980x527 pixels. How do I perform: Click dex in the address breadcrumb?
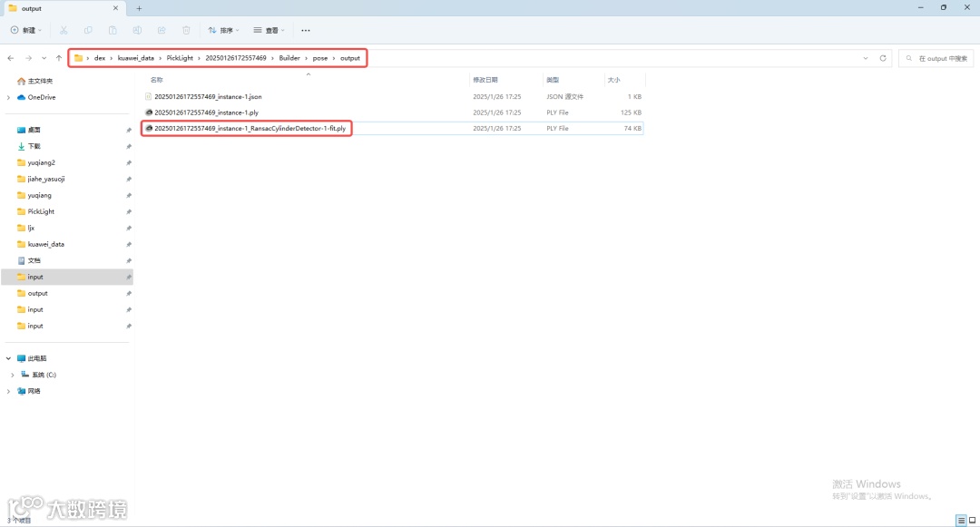tap(100, 58)
